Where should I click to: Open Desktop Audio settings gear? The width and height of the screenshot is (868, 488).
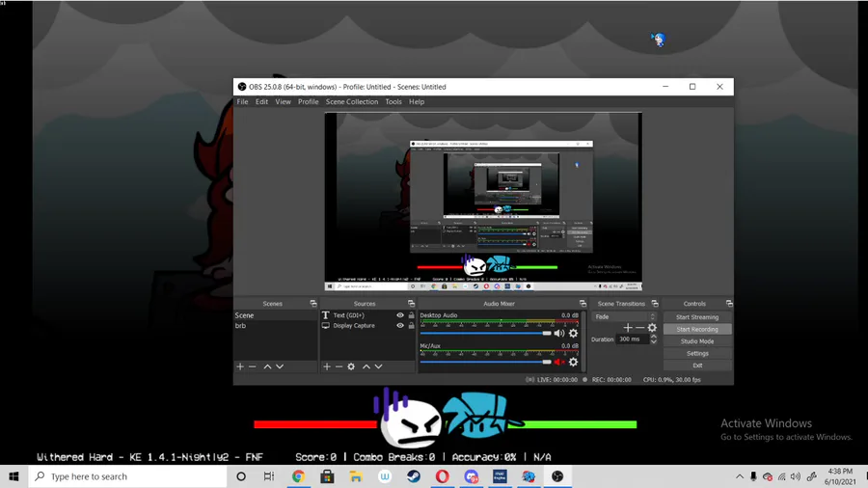coord(574,333)
